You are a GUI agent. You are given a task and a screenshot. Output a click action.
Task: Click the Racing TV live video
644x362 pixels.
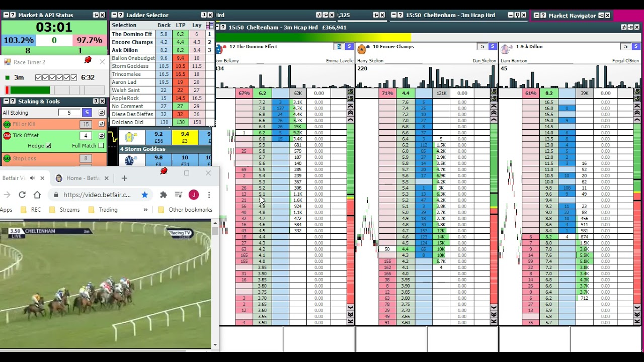pyautogui.click(x=106, y=284)
